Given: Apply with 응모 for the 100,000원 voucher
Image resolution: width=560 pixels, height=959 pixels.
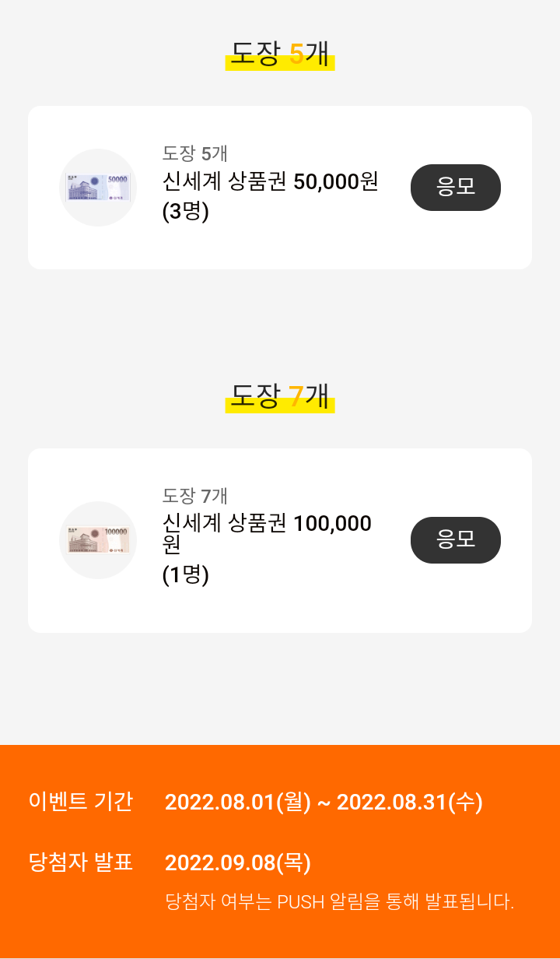Looking at the screenshot, I should click(456, 540).
